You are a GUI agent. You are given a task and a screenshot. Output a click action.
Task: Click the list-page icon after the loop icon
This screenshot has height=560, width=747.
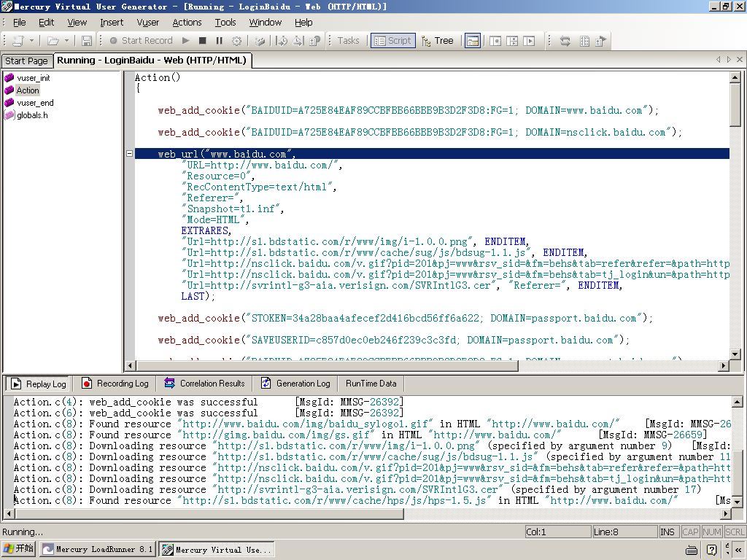(x=584, y=41)
